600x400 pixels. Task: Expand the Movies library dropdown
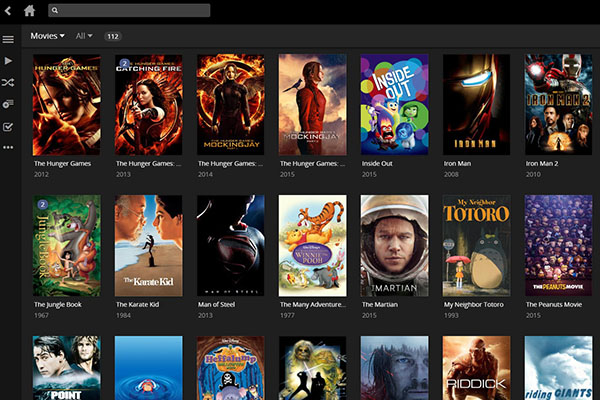(x=47, y=36)
